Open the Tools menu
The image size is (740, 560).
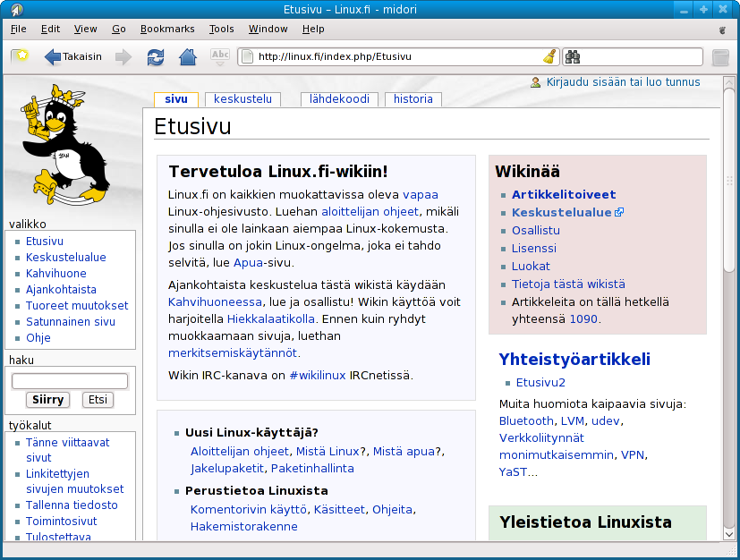pos(221,29)
